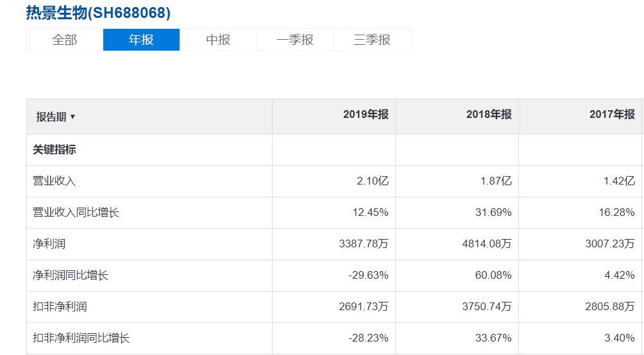Open the 一季报 tab
The height and width of the screenshot is (355, 644).
click(x=295, y=40)
